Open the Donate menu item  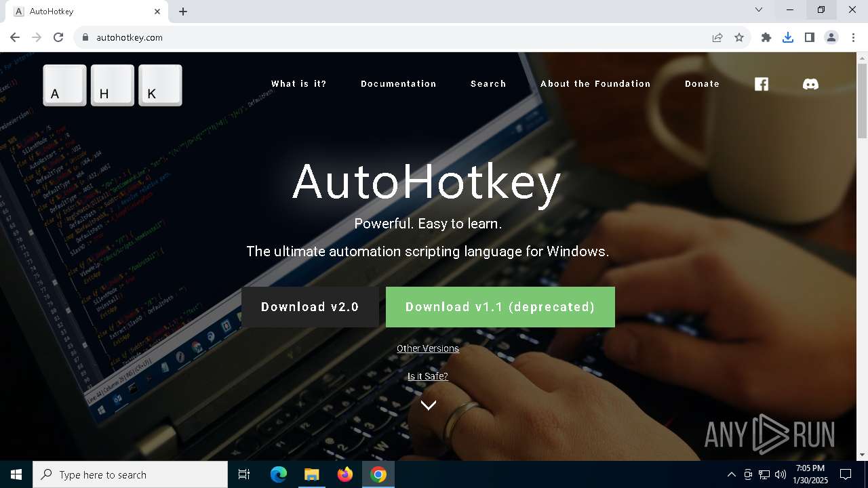(x=702, y=84)
